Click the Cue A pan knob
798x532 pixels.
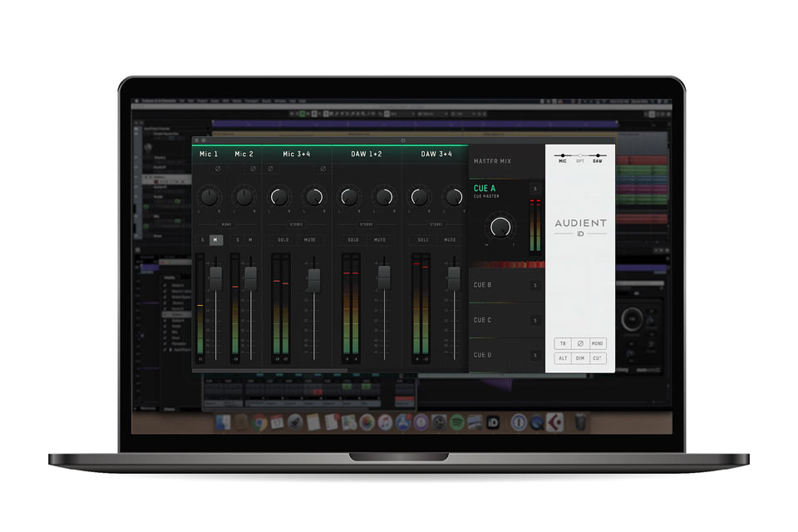tap(500, 226)
